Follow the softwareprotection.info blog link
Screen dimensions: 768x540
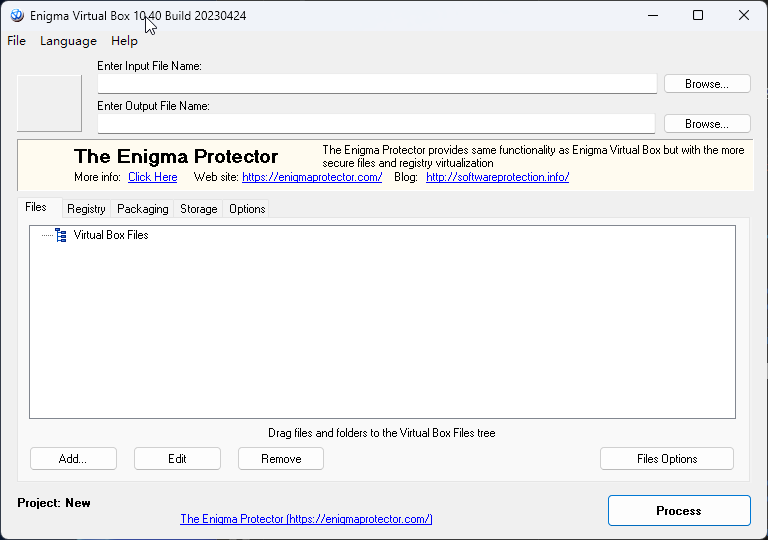tap(497, 177)
